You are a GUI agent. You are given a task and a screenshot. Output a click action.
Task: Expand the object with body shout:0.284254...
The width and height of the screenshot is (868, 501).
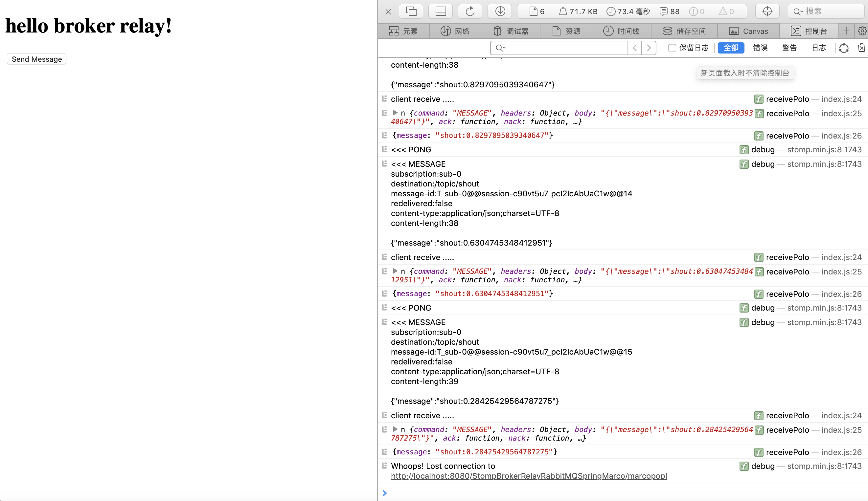tap(395, 429)
